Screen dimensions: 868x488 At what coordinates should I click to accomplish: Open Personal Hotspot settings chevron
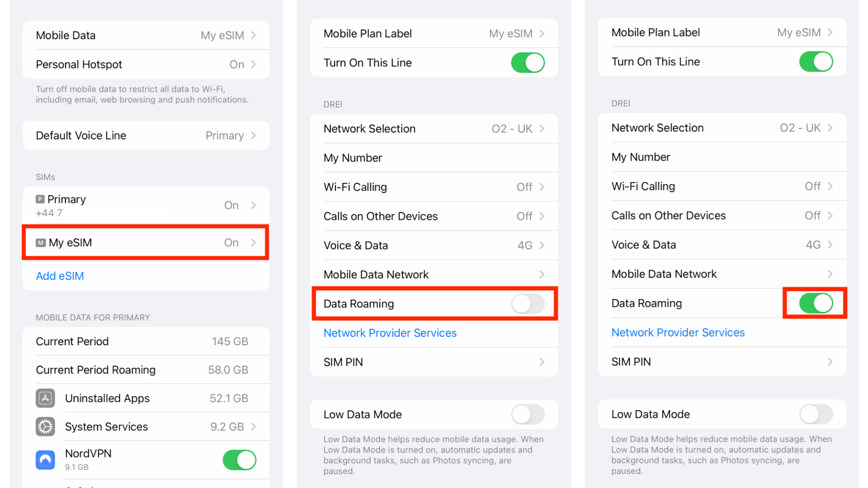pyautogui.click(x=254, y=65)
